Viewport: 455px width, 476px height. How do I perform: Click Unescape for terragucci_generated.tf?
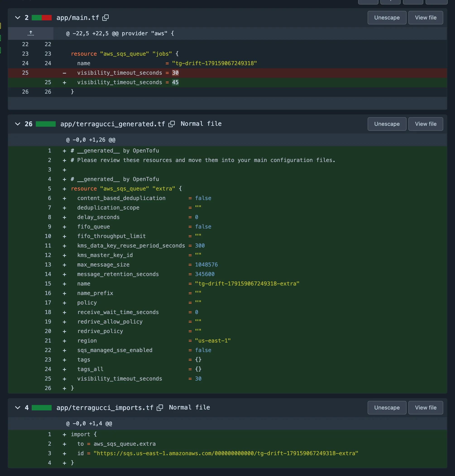(x=387, y=124)
